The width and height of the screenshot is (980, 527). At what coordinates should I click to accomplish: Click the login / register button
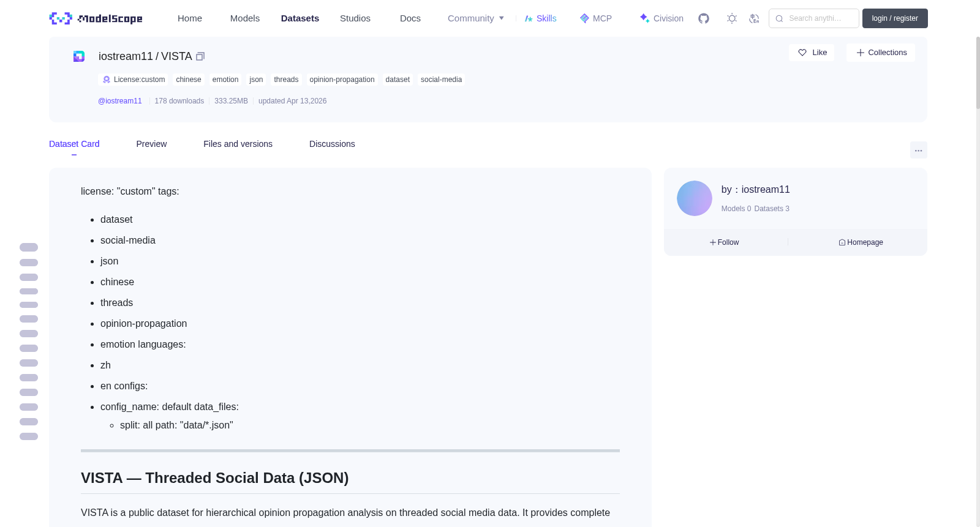click(895, 18)
